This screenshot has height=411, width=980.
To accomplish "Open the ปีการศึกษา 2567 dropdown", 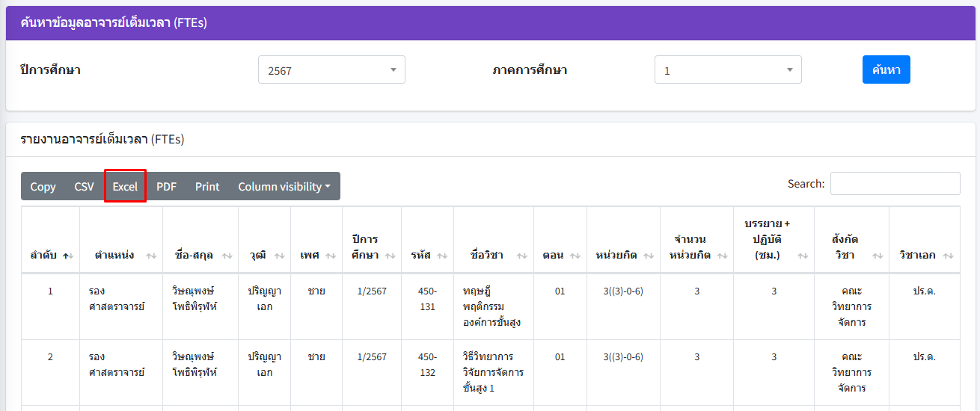I will click(x=331, y=70).
